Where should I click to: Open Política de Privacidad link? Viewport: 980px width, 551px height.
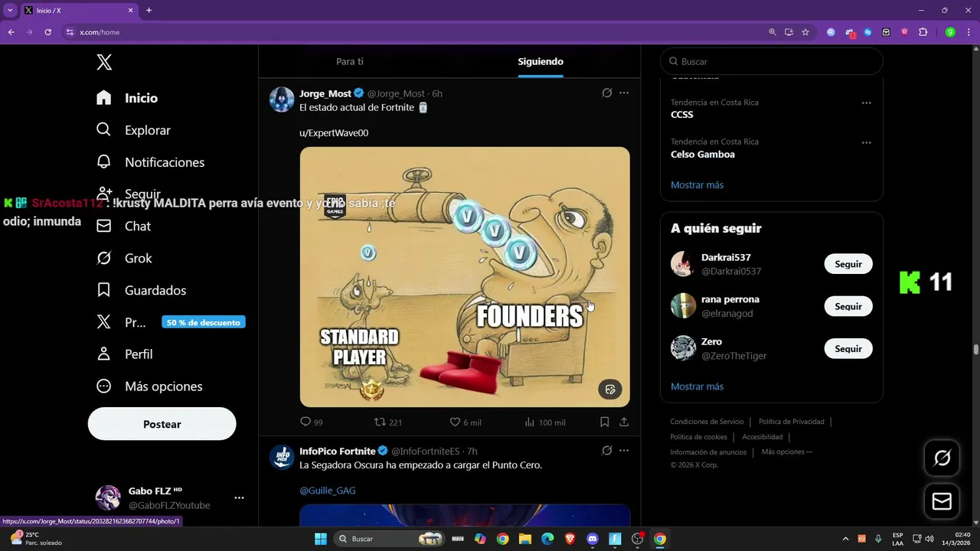click(792, 422)
